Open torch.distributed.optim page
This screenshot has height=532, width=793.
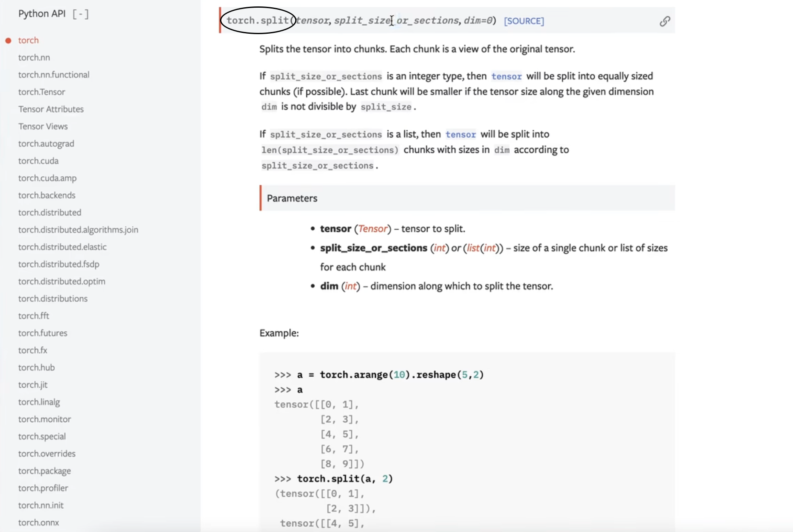coord(62,281)
